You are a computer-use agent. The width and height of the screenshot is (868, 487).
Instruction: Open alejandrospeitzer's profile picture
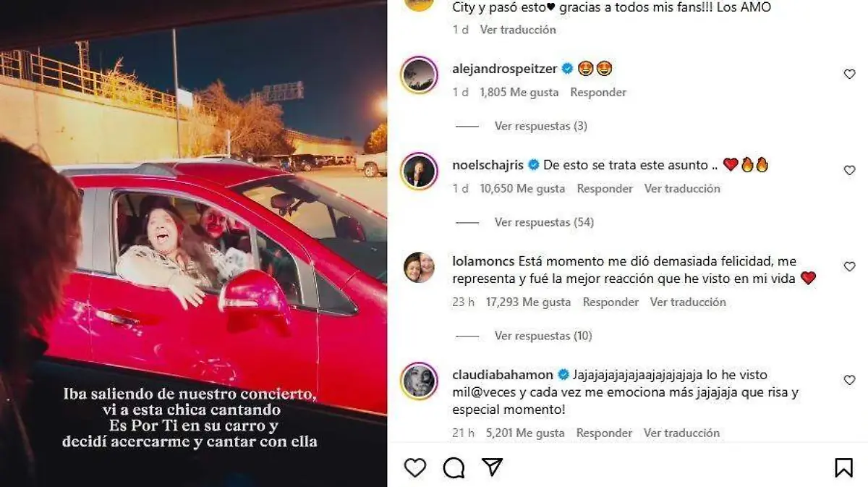click(420, 75)
